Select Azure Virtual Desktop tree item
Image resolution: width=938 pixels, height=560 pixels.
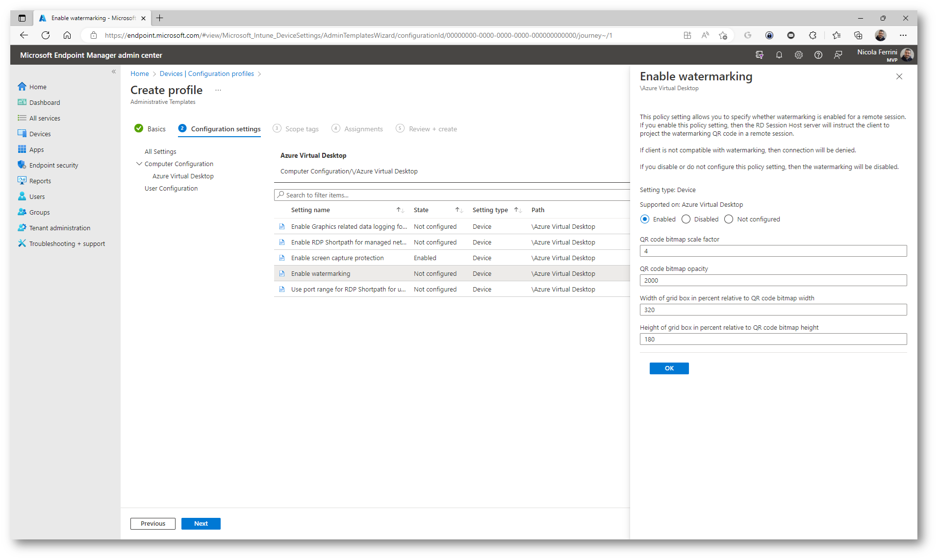183,176
